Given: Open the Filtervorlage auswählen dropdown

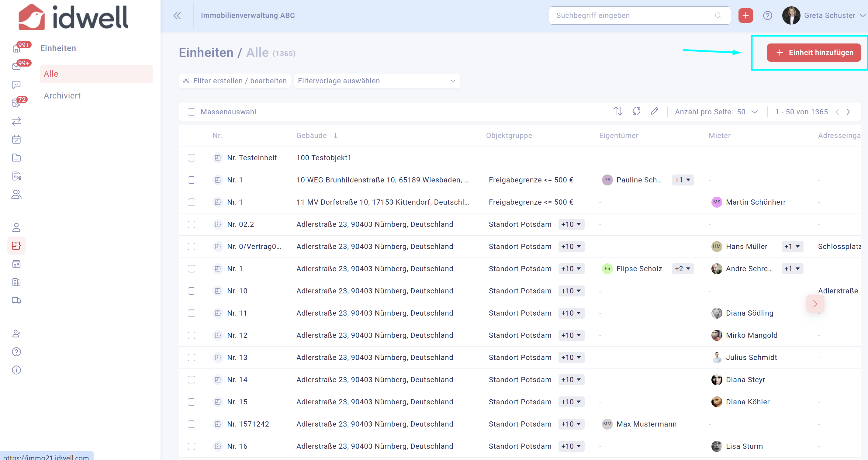Looking at the screenshot, I should (376, 81).
